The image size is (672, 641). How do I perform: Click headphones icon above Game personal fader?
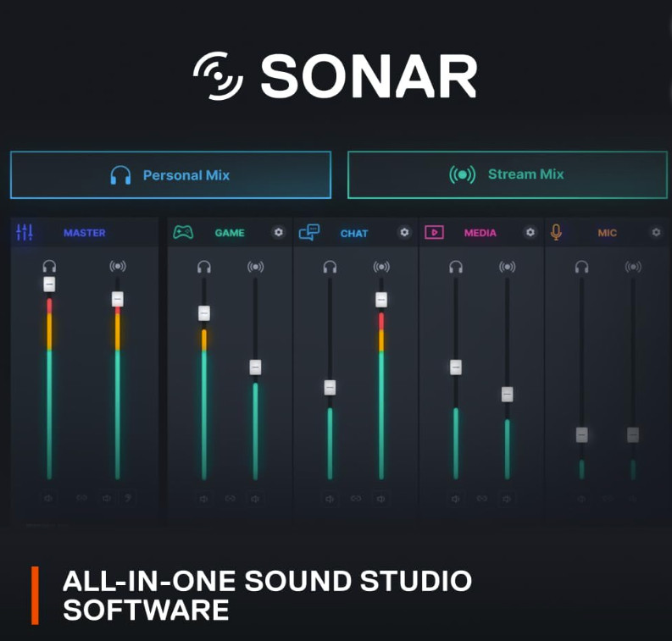pyautogui.click(x=204, y=267)
